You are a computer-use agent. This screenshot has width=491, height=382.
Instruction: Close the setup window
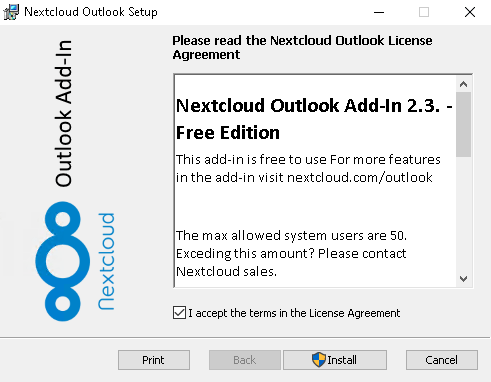(x=470, y=12)
